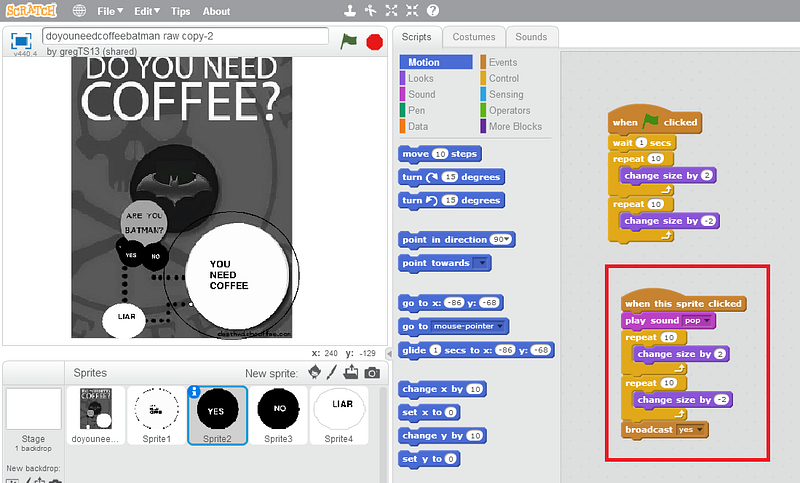Switch to the Costumes tab
The height and width of the screenshot is (483, 800).
[x=474, y=37]
